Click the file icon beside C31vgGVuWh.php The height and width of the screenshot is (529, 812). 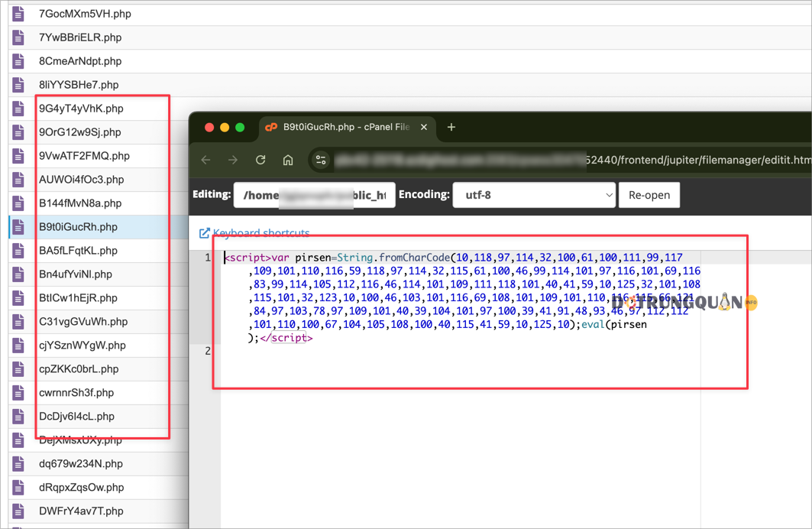tap(18, 322)
